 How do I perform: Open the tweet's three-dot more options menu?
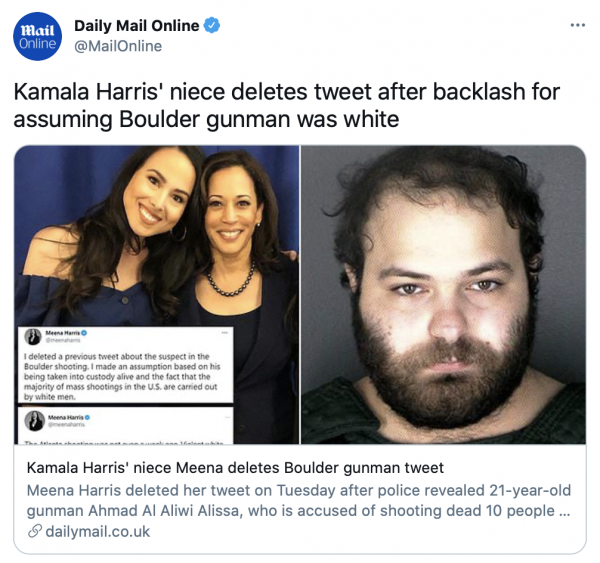(577, 25)
